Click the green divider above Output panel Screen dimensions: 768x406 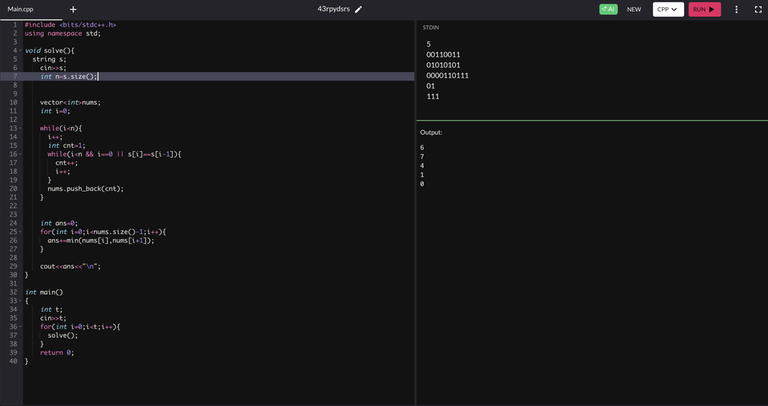coord(591,121)
